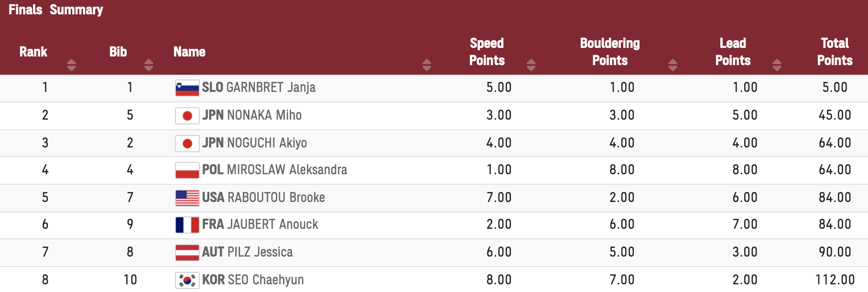The image size is (868, 292).
Task: Click the Poland flag next to MIROSLAW
Action: (187, 170)
